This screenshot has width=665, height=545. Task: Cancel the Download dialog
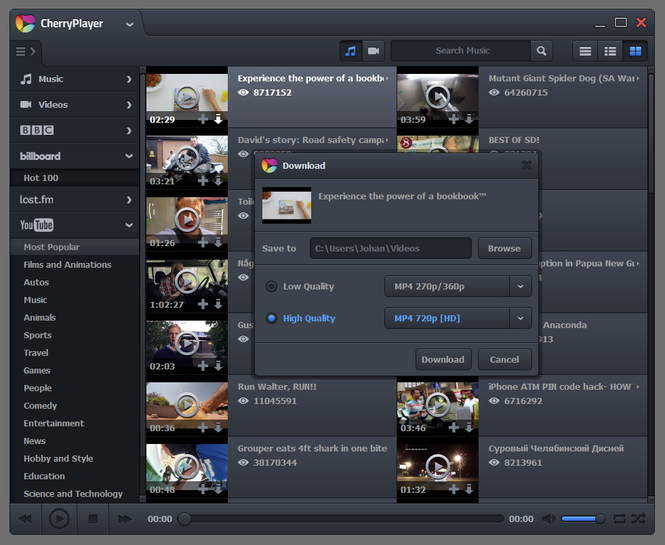pos(504,359)
